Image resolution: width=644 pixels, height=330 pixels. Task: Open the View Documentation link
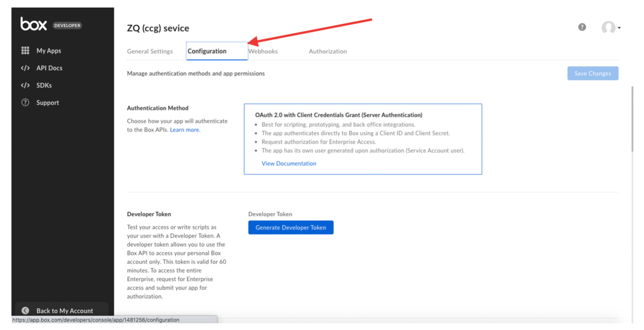(289, 163)
